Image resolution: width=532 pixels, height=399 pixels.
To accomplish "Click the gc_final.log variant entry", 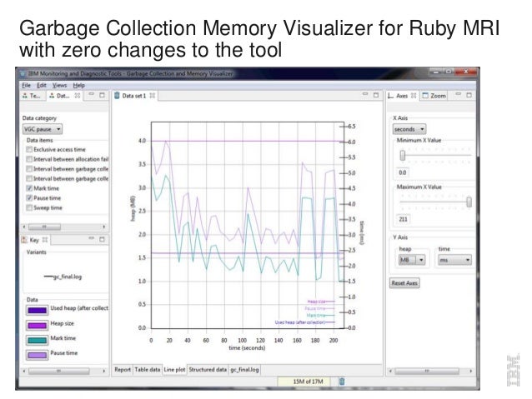I will click(x=63, y=277).
